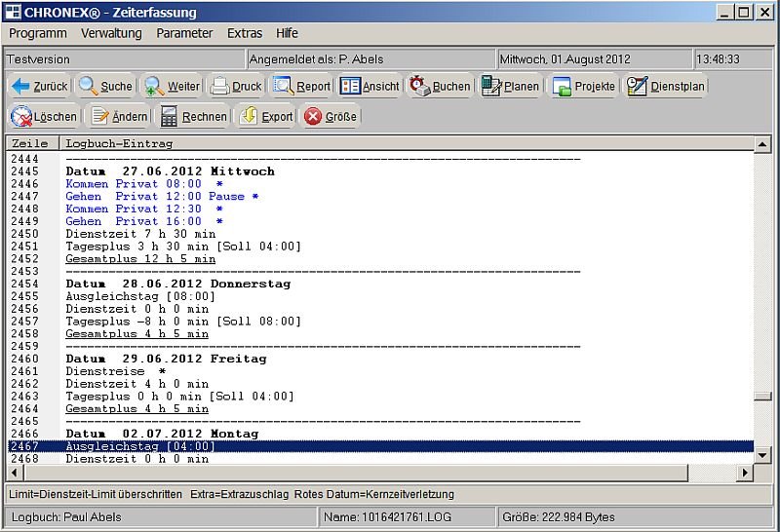Click the Report icon
780x532 pixels.
[x=284, y=86]
